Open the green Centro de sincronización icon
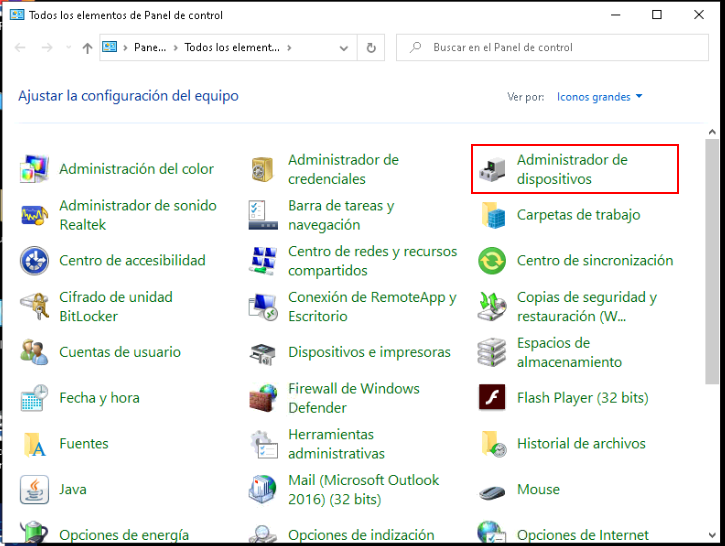Image resolution: width=725 pixels, height=546 pixels. (492, 261)
